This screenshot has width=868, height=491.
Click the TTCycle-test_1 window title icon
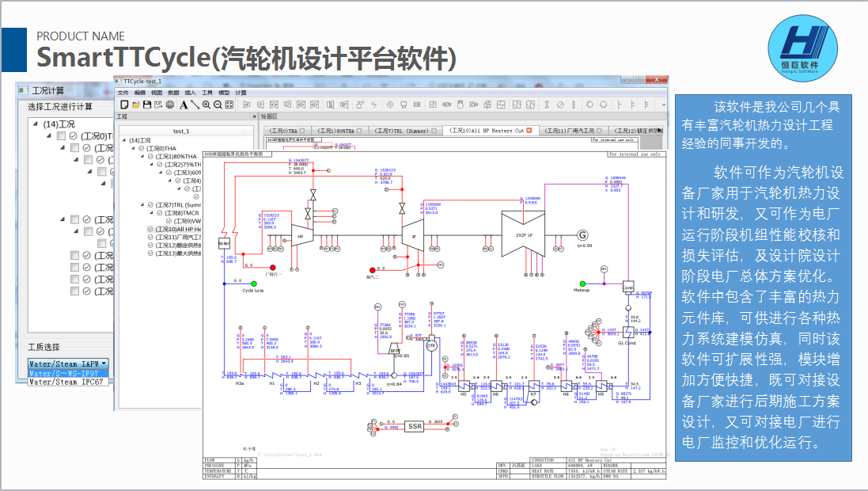click(x=119, y=82)
